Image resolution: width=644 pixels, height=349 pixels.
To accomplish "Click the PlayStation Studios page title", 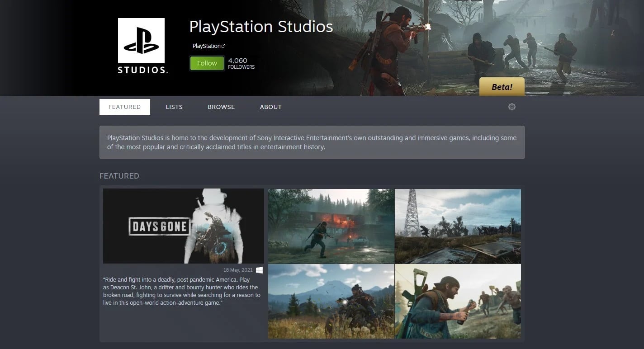I will click(261, 27).
